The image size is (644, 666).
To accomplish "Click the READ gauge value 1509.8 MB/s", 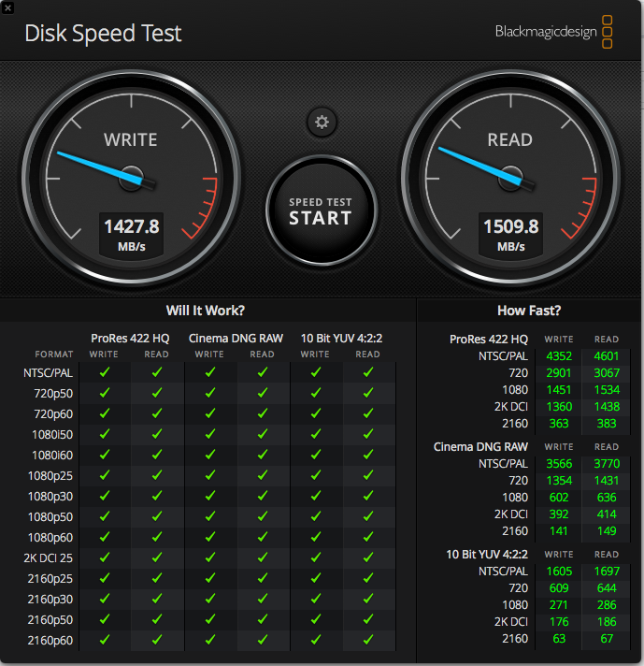I will pos(511,235).
